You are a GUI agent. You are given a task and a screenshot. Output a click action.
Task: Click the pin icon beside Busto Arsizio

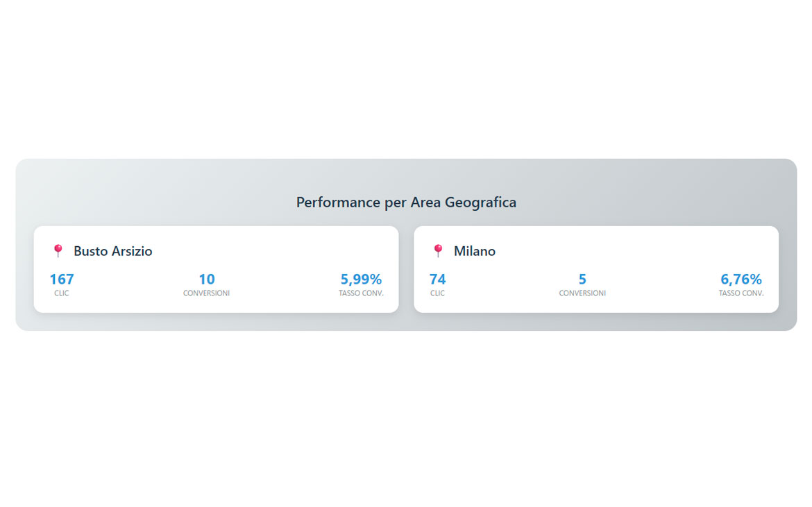coord(58,251)
